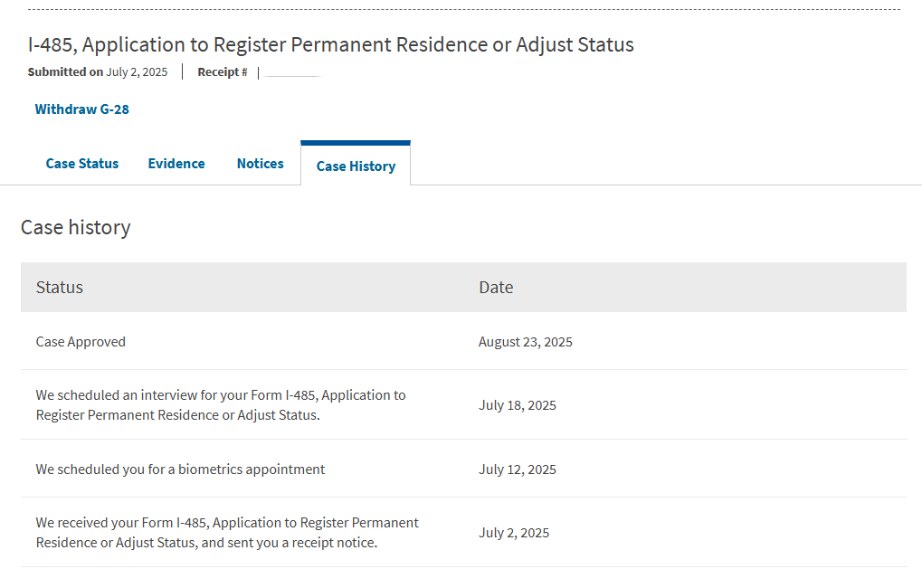Open the Case Status tab
The height and width of the screenshot is (588, 922).
click(x=82, y=164)
